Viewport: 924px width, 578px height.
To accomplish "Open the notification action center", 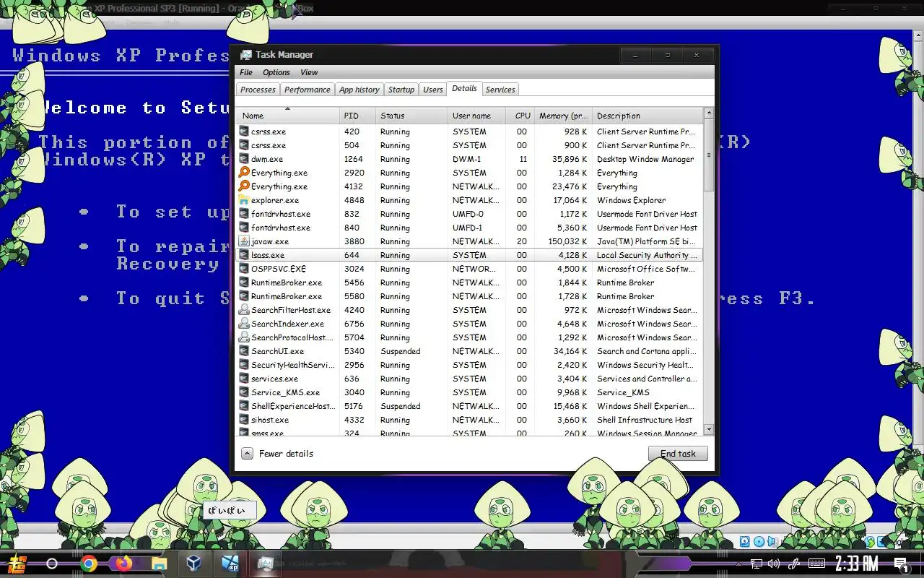I will click(901, 564).
